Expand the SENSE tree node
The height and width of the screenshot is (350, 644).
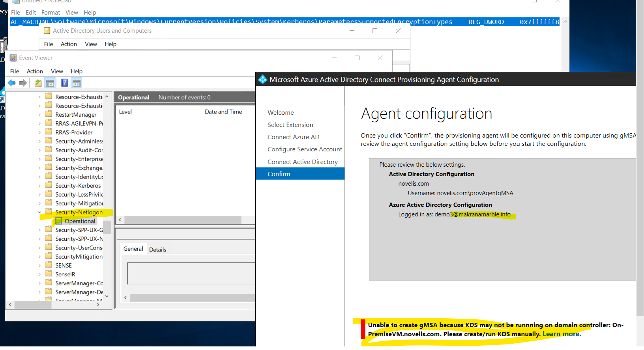tap(39, 266)
